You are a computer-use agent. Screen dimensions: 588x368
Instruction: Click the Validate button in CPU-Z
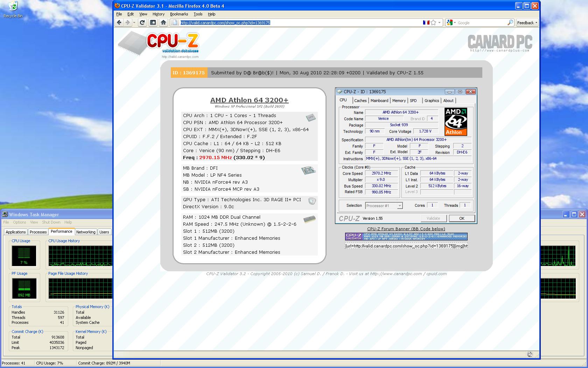pyautogui.click(x=433, y=218)
